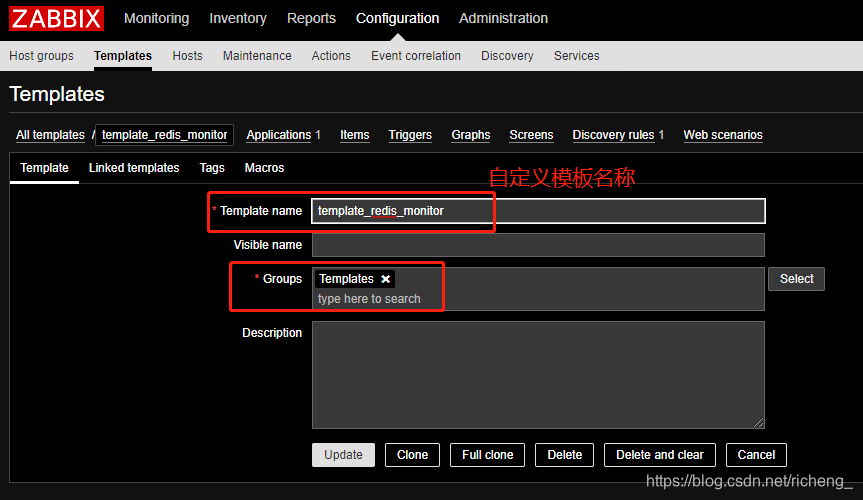Click the ZABBIX logo
The height and width of the screenshot is (500, 863).
tap(56, 18)
